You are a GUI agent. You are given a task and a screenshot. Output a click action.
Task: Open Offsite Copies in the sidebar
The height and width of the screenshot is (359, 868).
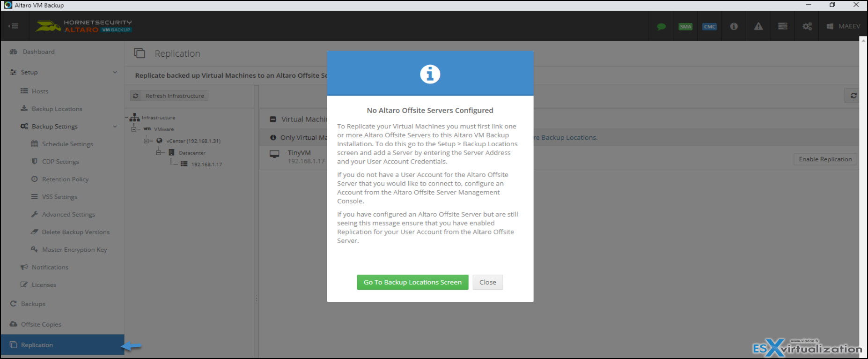[41, 324]
